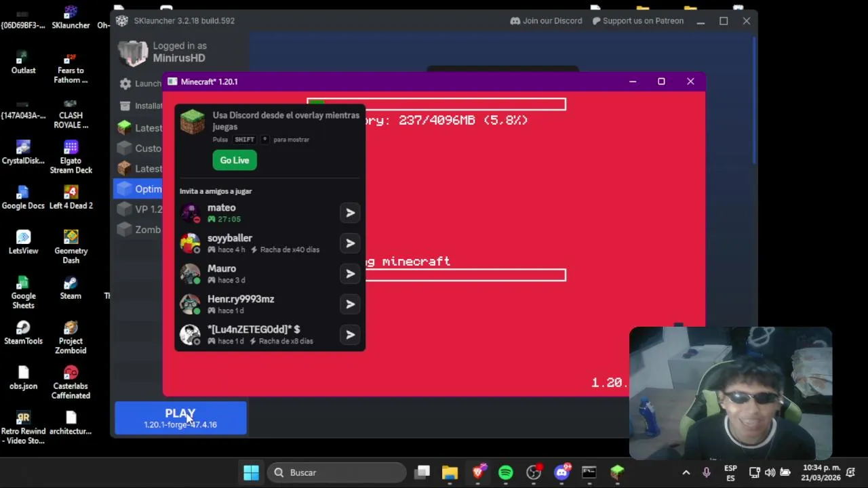Invite Mauro using his arrow button
The width and height of the screenshot is (868, 488).
pyautogui.click(x=350, y=274)
